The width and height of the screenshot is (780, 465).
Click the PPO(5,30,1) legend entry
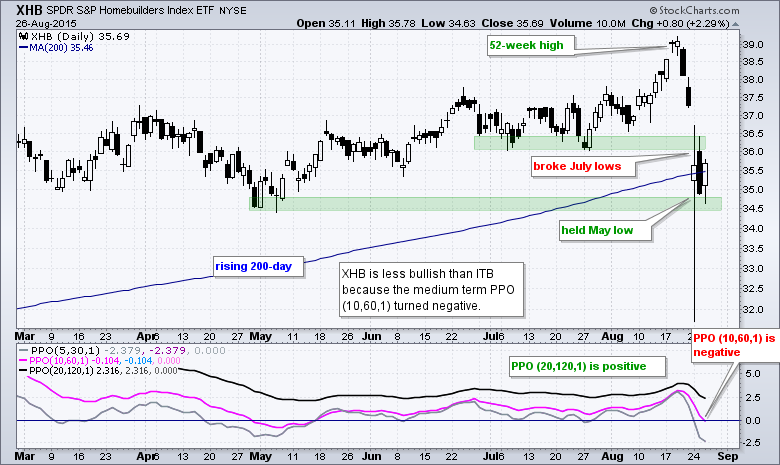pos(122,351)
